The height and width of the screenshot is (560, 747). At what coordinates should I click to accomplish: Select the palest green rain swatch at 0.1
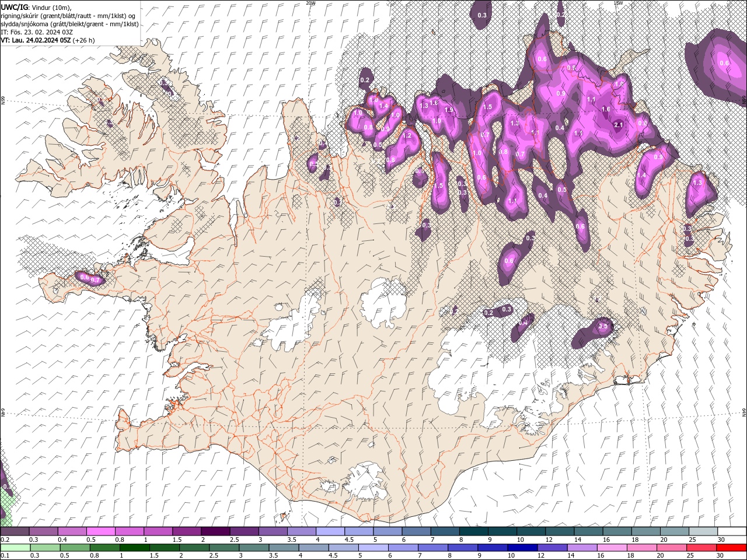pos(15,548)
